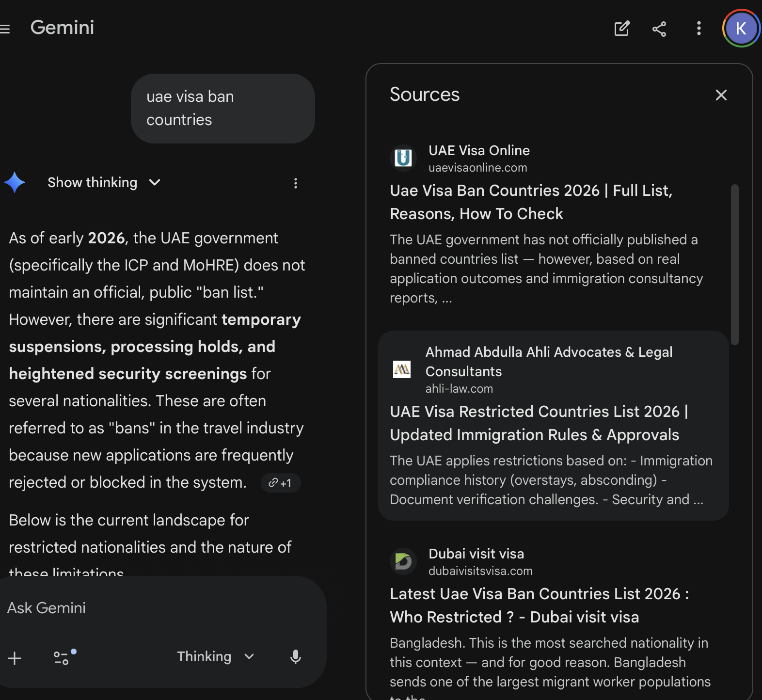This screenshot has width=762, height=700.
Task: Click the ahli-law.com source favicon
Action: 402,369
